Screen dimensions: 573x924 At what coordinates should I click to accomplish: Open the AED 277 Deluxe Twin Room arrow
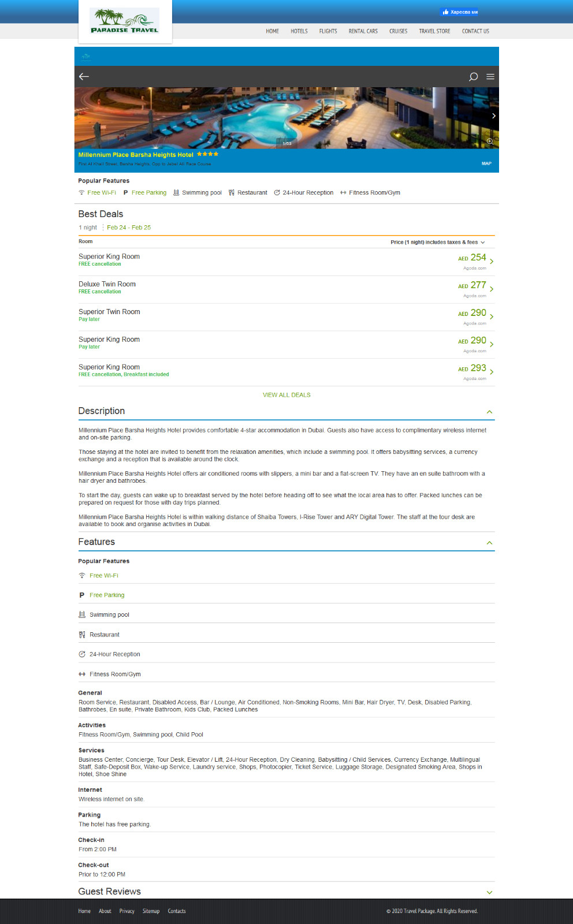pyautogui.click(x=492, y=289)
